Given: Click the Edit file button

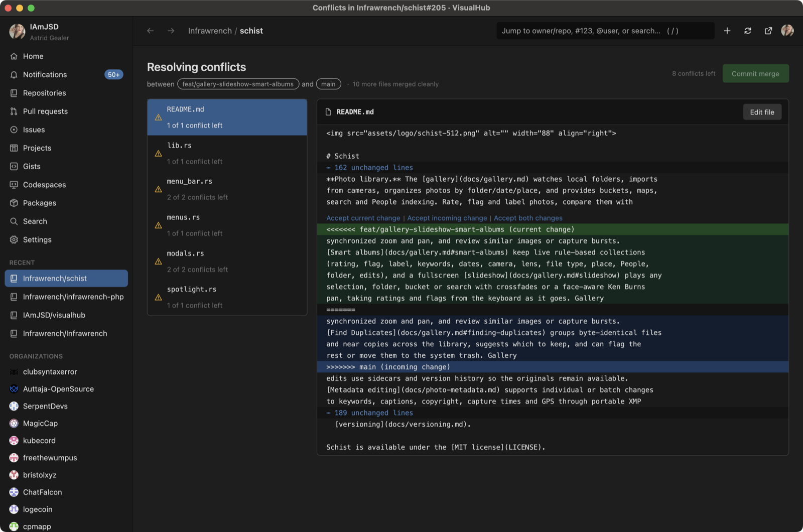Looking at the screenshot, I should [x=762, y=112].
